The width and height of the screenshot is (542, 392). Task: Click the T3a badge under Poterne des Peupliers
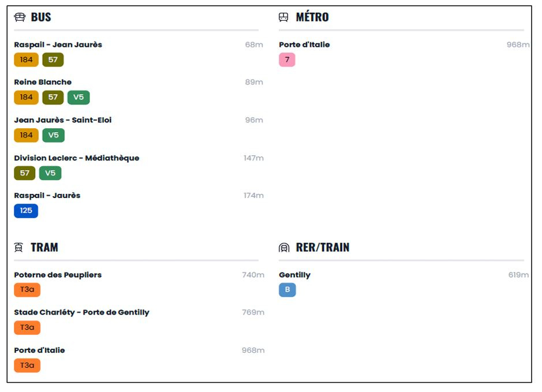27,290
